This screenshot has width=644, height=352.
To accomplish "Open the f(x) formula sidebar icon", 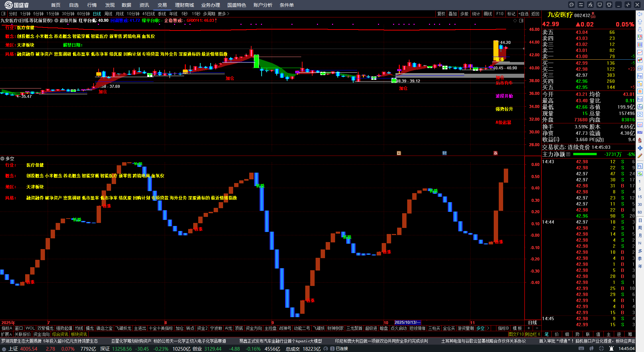I will coord(640,107).
